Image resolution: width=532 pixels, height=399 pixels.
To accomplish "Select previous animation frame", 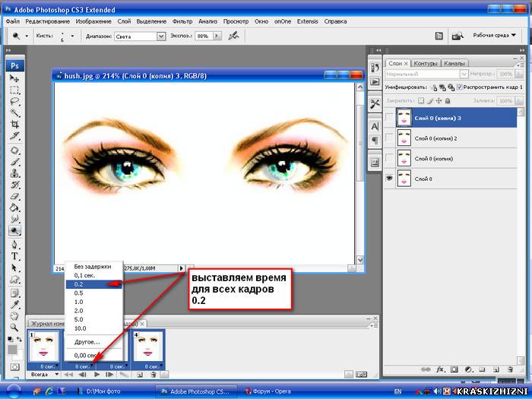I will click(82, 375).
